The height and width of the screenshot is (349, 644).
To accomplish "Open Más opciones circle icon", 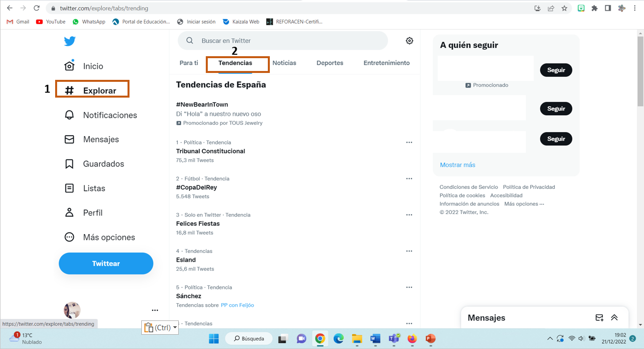I will (x=69, y=237).
